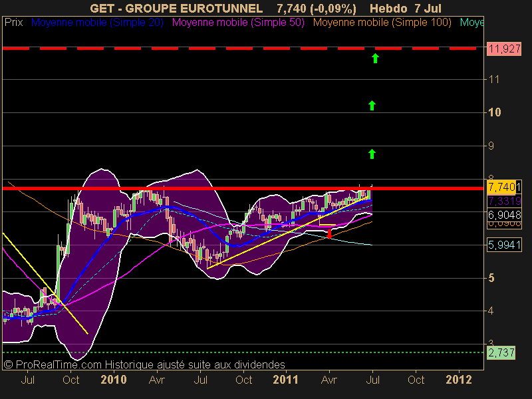Screen dimensions: 532x399
Task: Click the cyan 5,9941 price tag
Action: tap(504, 245)
